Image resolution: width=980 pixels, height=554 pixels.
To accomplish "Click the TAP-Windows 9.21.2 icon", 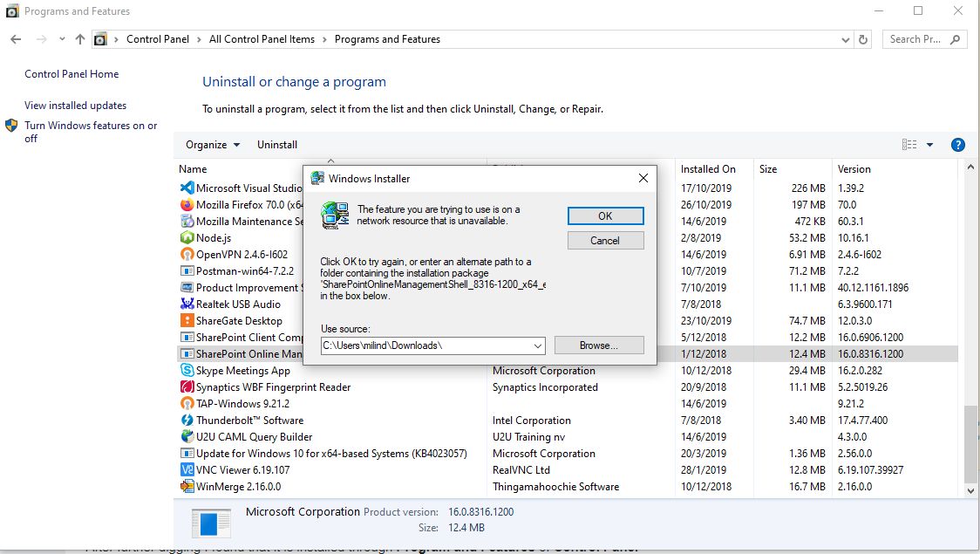I will (187, 403).
